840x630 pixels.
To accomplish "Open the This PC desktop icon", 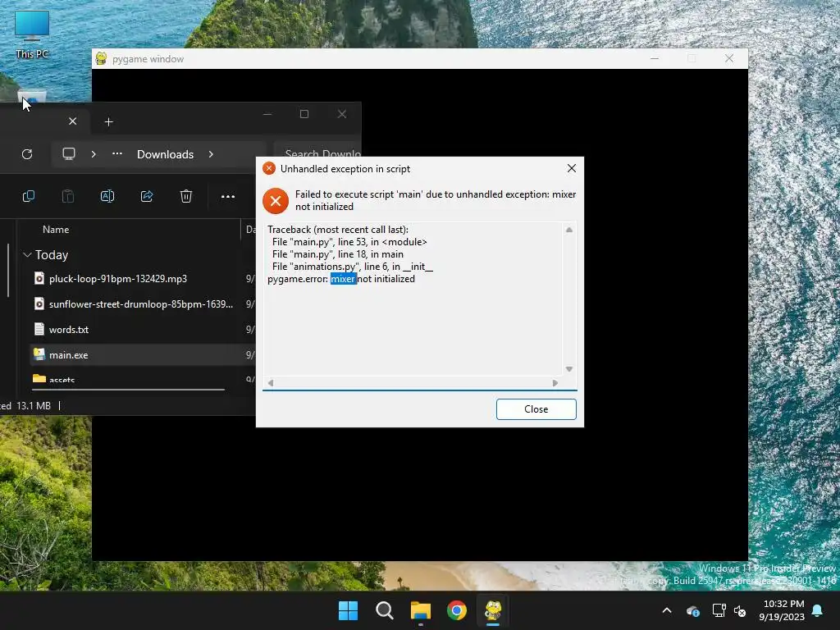I will tap(32, 34).
